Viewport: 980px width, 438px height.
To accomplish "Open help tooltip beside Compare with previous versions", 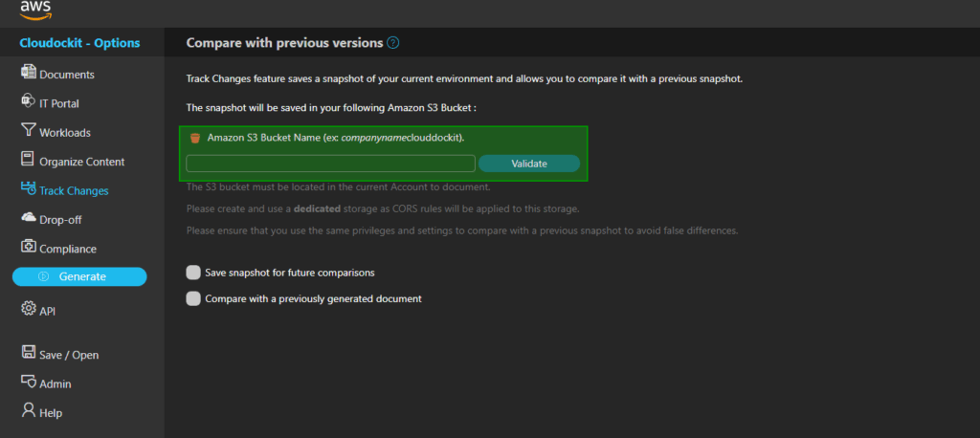I will 393,43.
